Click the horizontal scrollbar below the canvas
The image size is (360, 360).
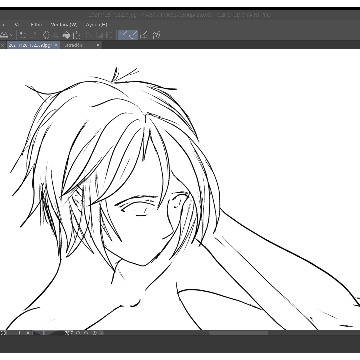point(238,333)
